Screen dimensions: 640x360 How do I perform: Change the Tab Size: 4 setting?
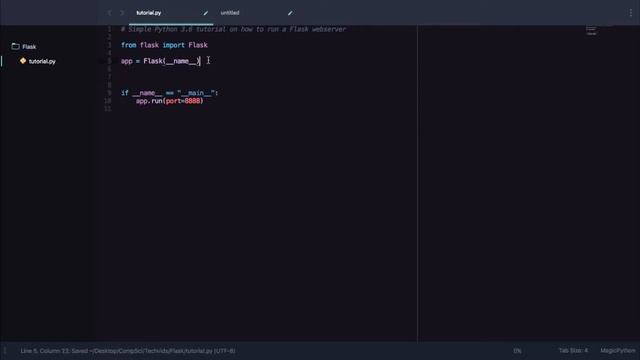pos(573,351)
